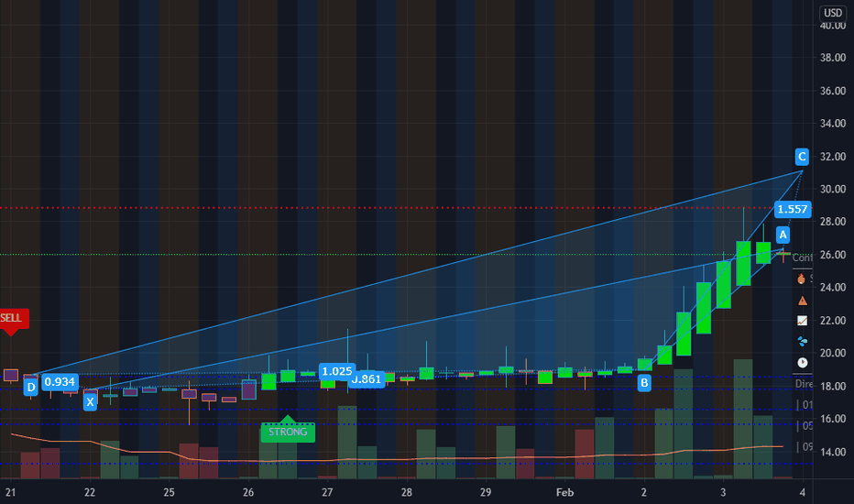Click the 22.00 price axis label
Image resolution: width=854 pixels, height=504 pixels.
click(x=833, y=321)
